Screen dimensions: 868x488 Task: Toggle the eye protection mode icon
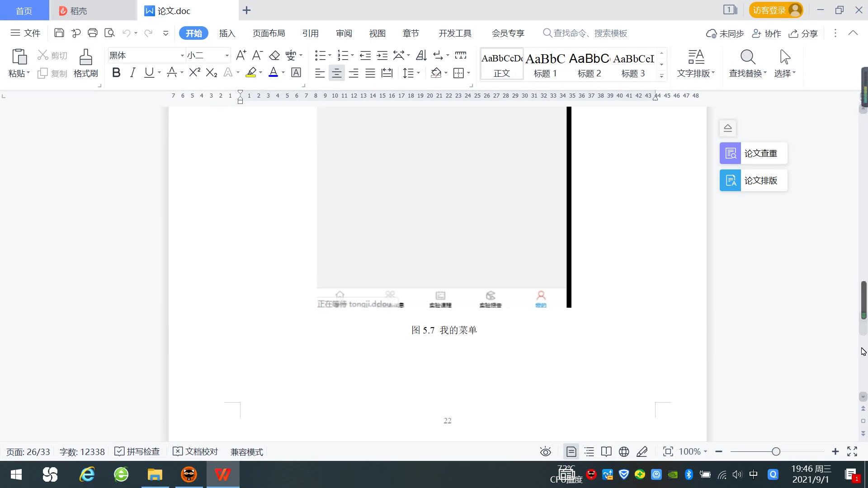pyautogui.click(x=546, y=452)
